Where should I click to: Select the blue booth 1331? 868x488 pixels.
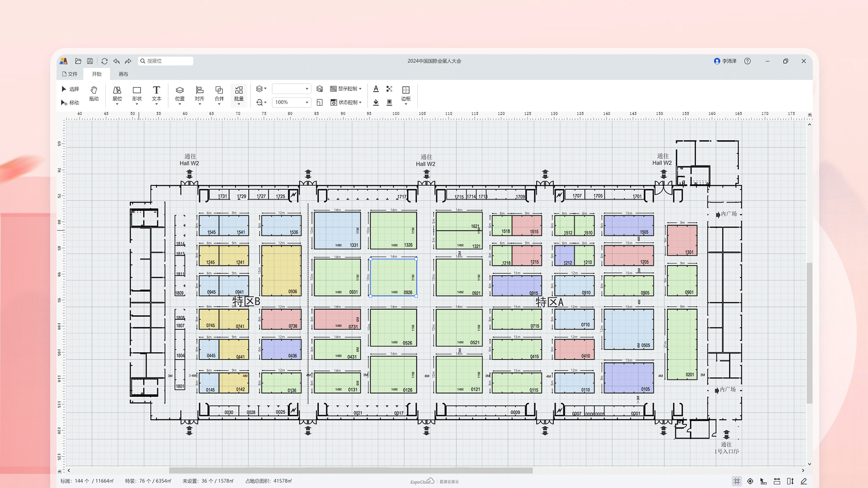pyautogui.click(x=337, y=230)
